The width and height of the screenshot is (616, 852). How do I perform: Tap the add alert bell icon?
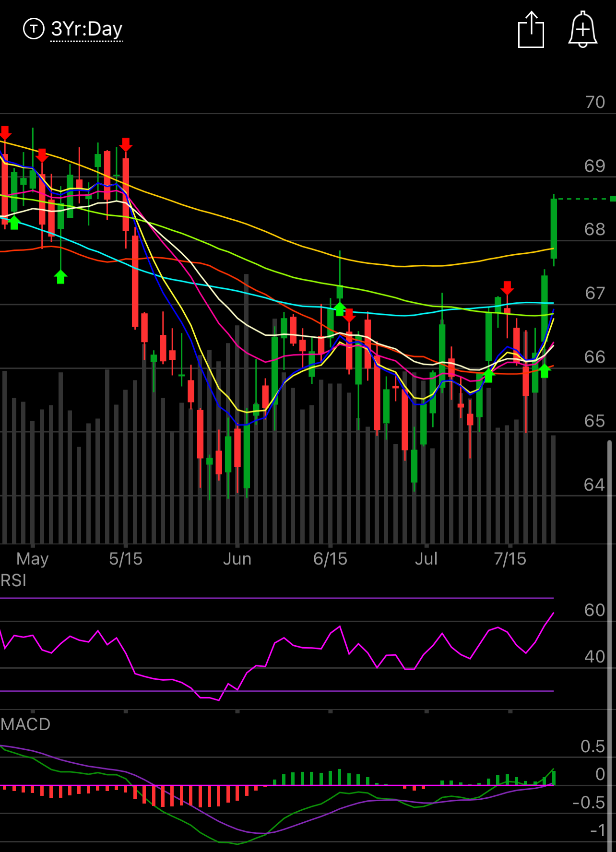(582, 30)
